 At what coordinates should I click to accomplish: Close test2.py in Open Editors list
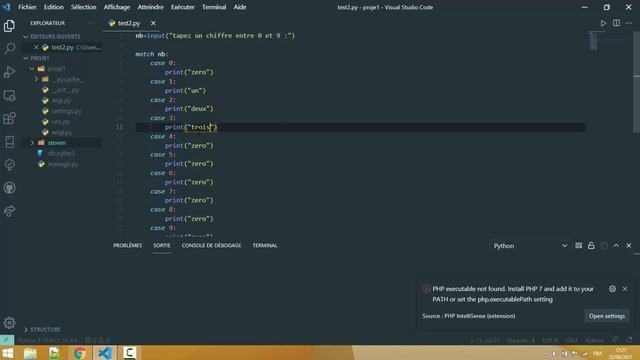pos(36,47)
